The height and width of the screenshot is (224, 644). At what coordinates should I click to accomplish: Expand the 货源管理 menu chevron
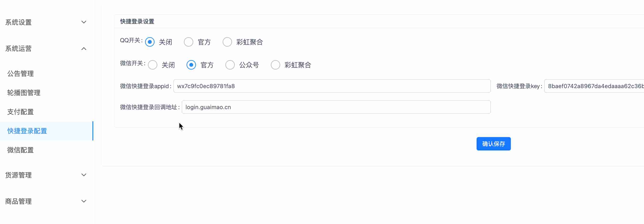84,175
